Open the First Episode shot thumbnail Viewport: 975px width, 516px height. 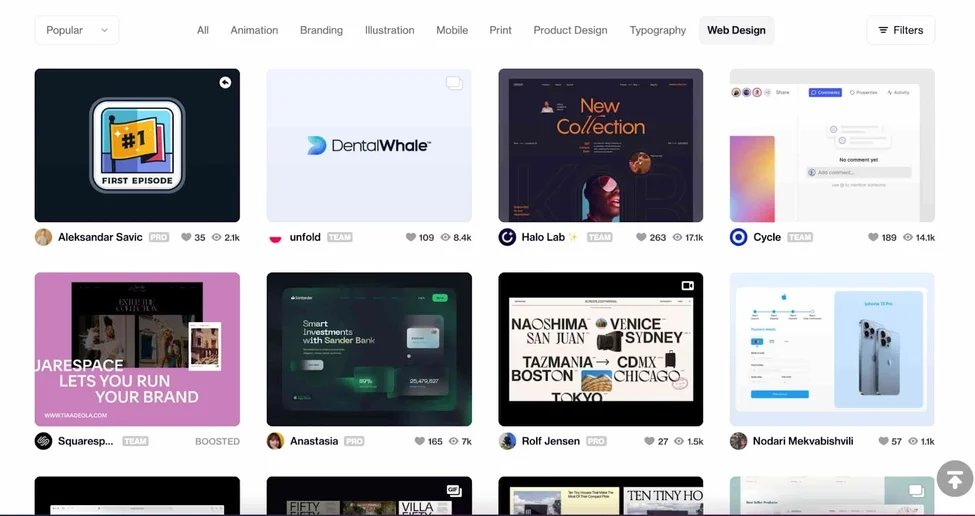(137, 145)
